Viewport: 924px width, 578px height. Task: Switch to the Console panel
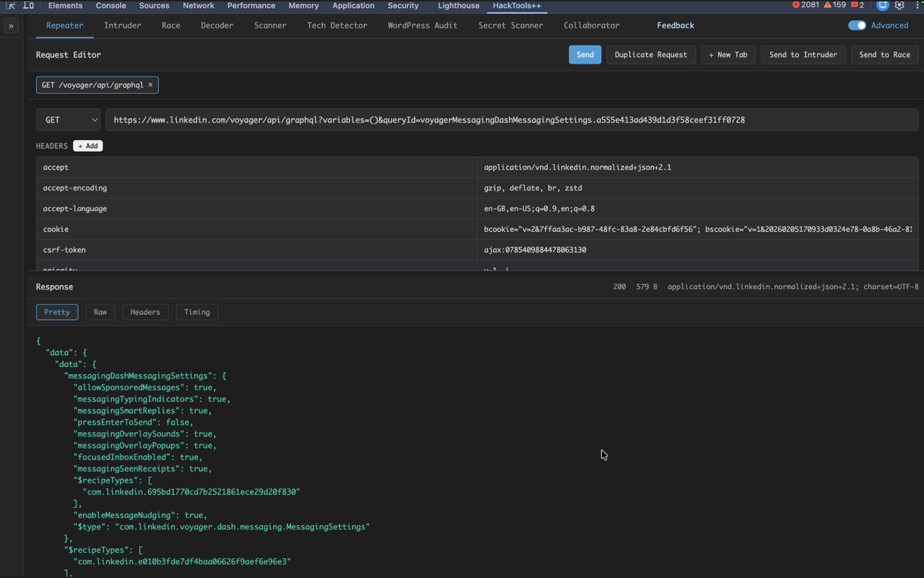111,5
